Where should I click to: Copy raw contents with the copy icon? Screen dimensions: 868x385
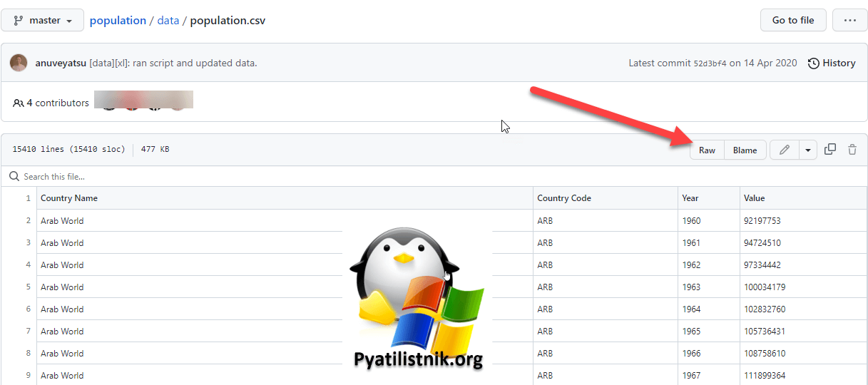[830, 150]
